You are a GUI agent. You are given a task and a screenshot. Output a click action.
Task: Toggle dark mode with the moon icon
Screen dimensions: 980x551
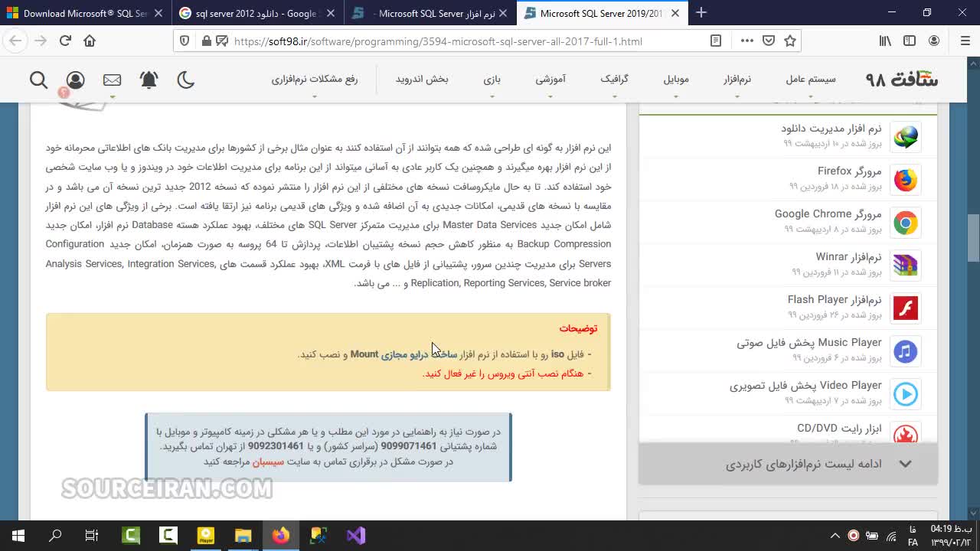(x=185, y=80)
